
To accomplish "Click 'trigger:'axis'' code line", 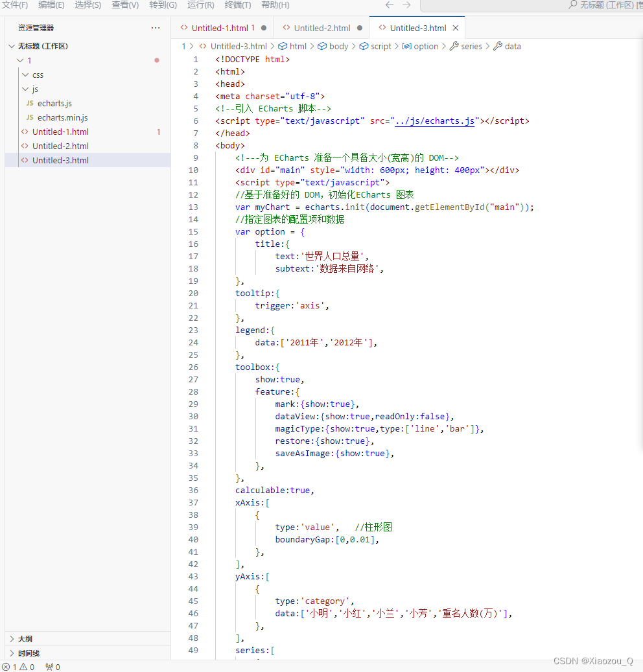I will [292, 306].
